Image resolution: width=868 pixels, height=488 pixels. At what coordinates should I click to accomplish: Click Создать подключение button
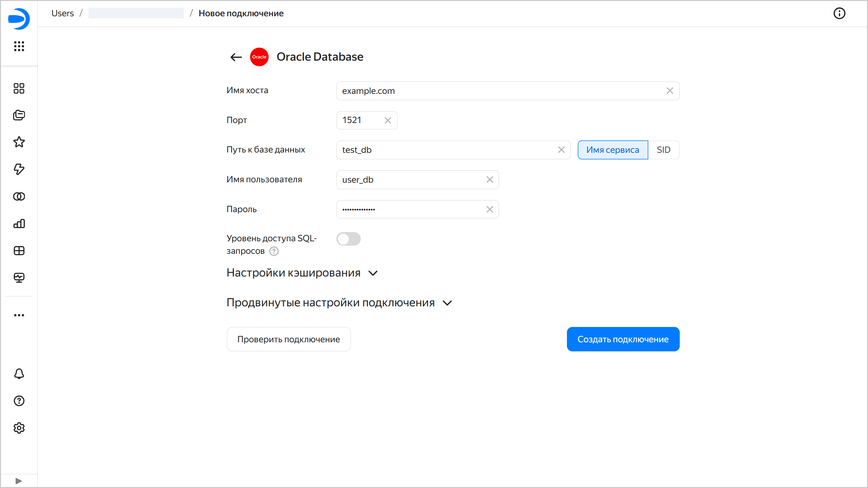pyautogui.click(x=623, y=339)
